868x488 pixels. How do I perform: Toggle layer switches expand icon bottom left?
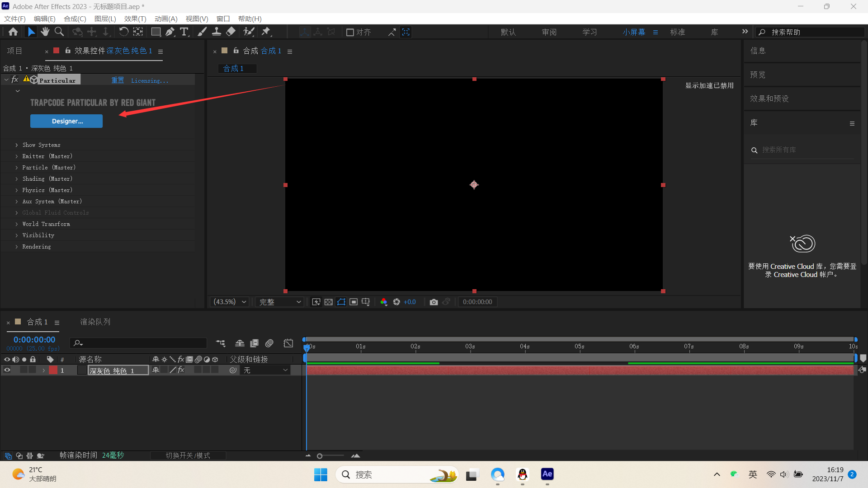pyautogui.click(x=8, y=455)
